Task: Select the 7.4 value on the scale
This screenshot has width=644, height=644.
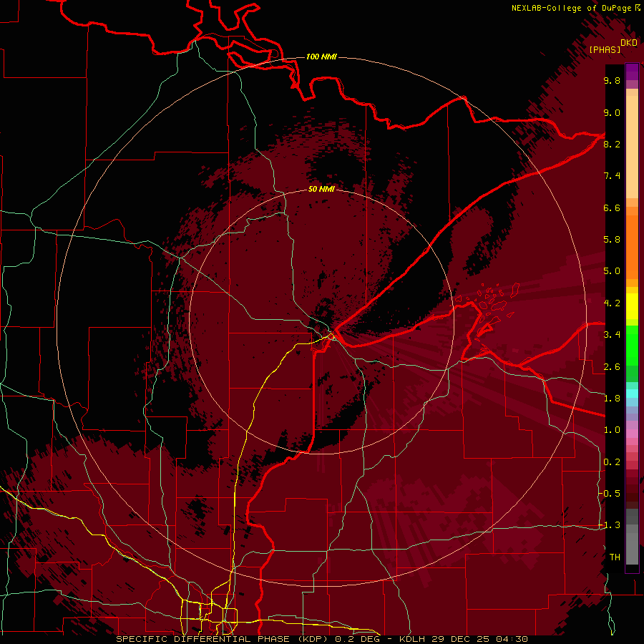Action: pos(612,176)
